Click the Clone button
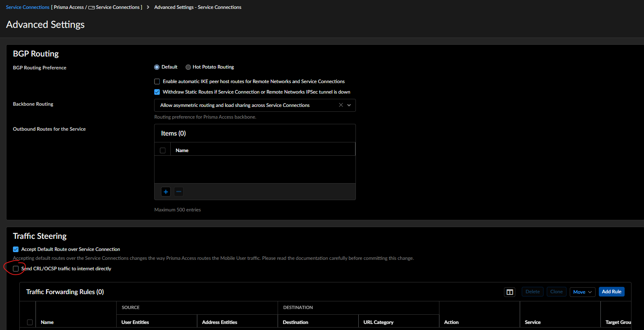 pyautogui.click(x=556, y=292)
